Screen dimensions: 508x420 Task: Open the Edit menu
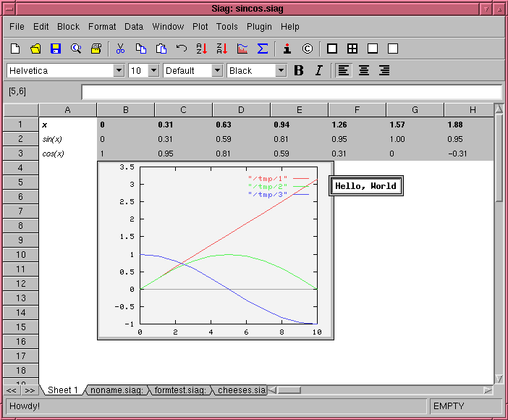[x=41, y=27]
